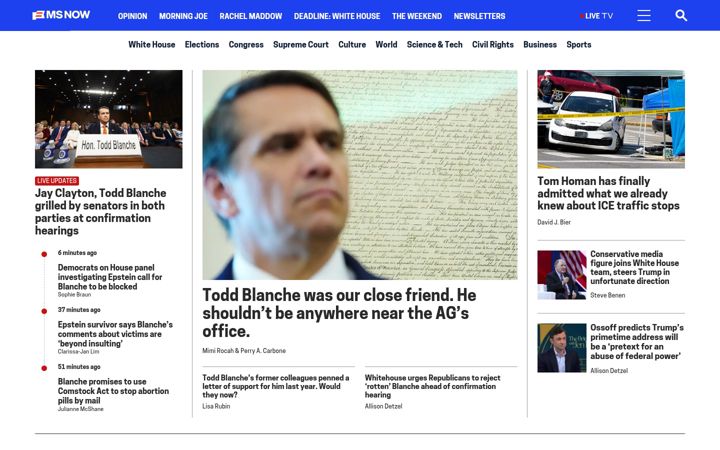Open Rachel Maddow show page
This screenshot has width=720, height=450.
point(251,16)
